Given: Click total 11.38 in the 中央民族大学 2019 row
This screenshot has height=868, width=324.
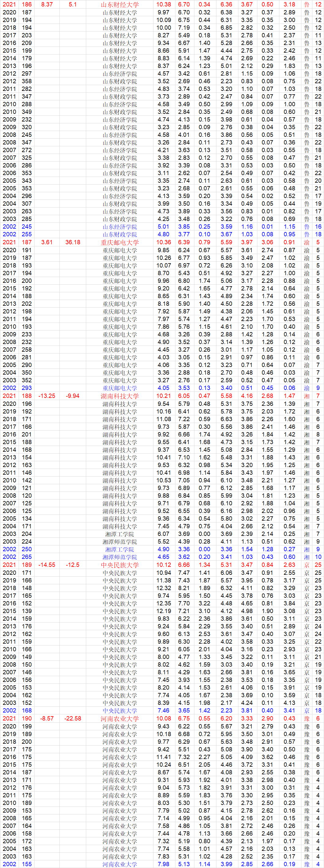Looking at the screenshot, I should 164,581.
